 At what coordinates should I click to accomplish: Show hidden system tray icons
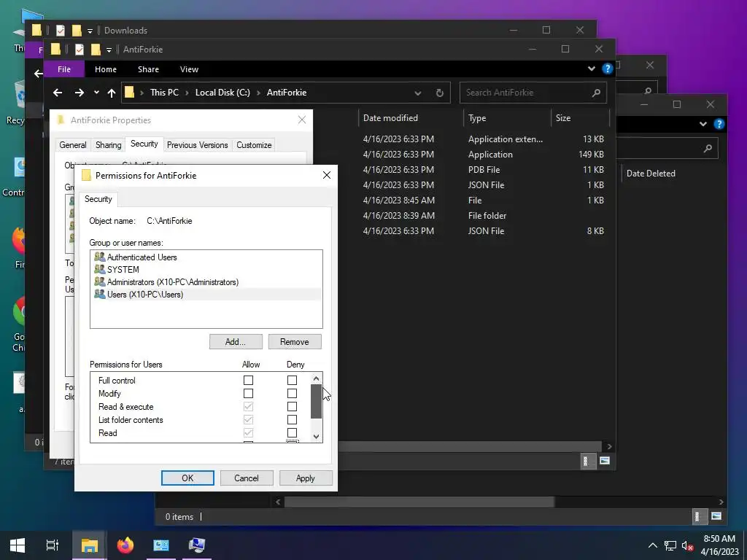pyautogui.click(x=653, y=545)
